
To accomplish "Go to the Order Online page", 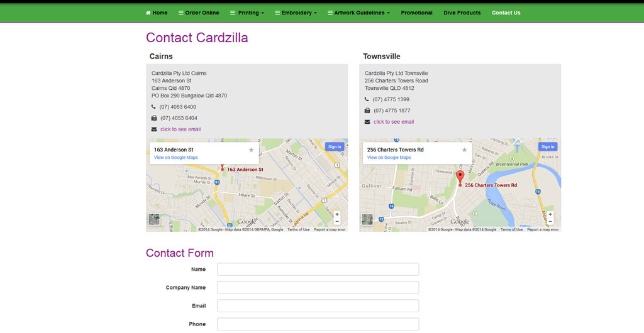I will 199,13.
